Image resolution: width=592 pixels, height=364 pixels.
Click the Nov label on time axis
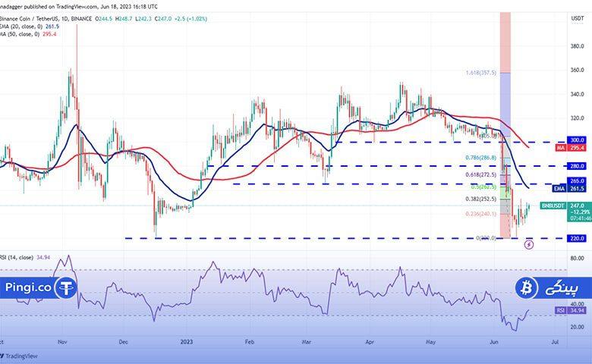click(62, 342)
